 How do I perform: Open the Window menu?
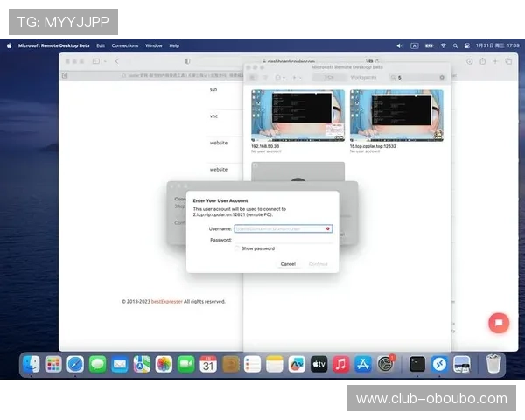click(x=153, y=45)
